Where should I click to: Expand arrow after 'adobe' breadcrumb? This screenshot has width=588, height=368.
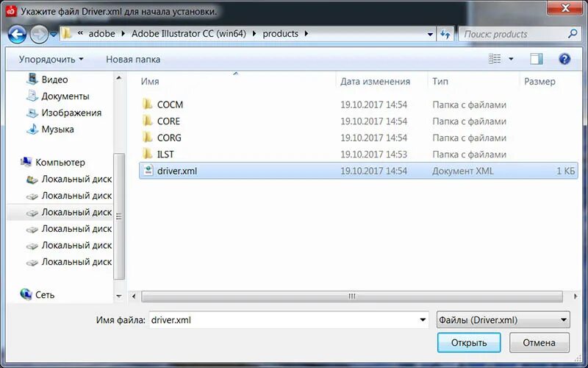(x=123, y=33)
